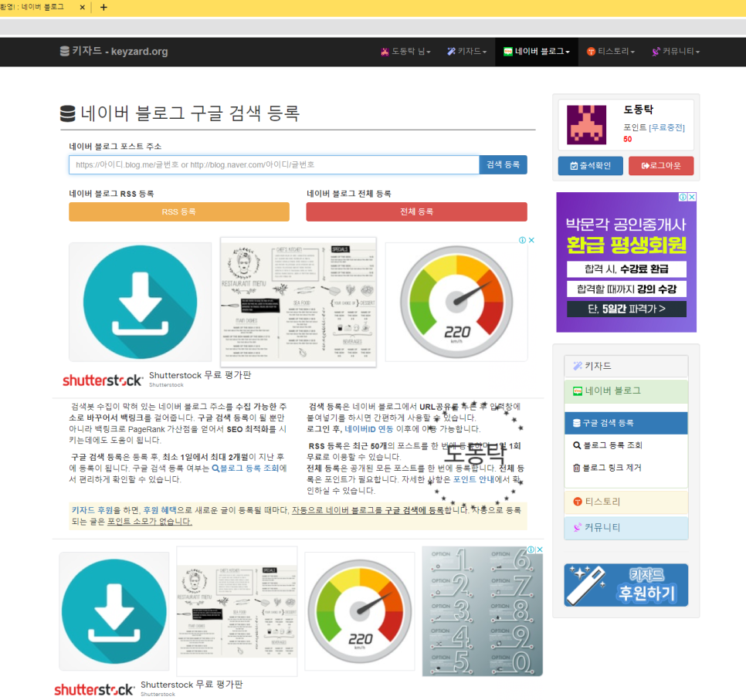746x700 pixels.
Task: Expand the 티스토리 sidebar section
Action: tap(626, 502)
